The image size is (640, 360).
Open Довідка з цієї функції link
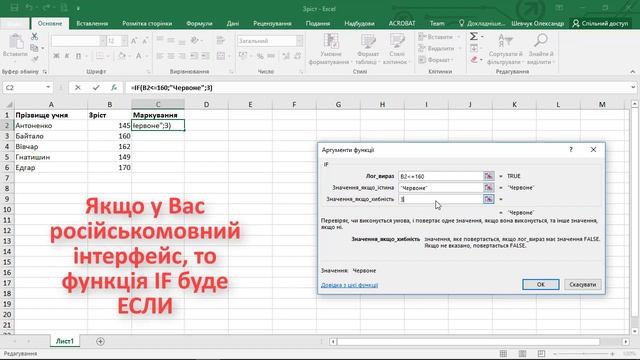349,285
